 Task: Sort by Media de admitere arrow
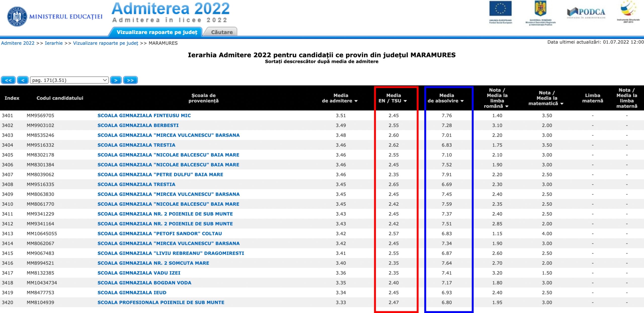(356, 101)
